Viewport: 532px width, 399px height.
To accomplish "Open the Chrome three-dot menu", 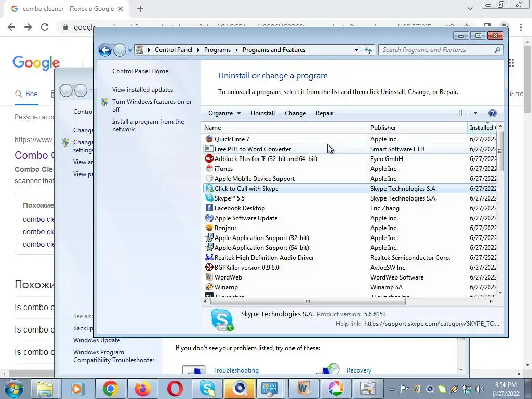I will (521, 27).
